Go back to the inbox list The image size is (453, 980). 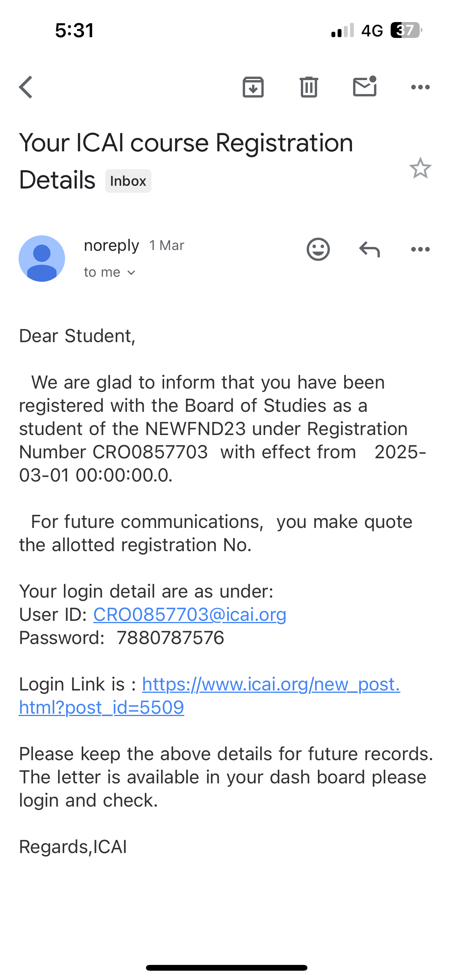pyautogui.click(x=26, y=87)
